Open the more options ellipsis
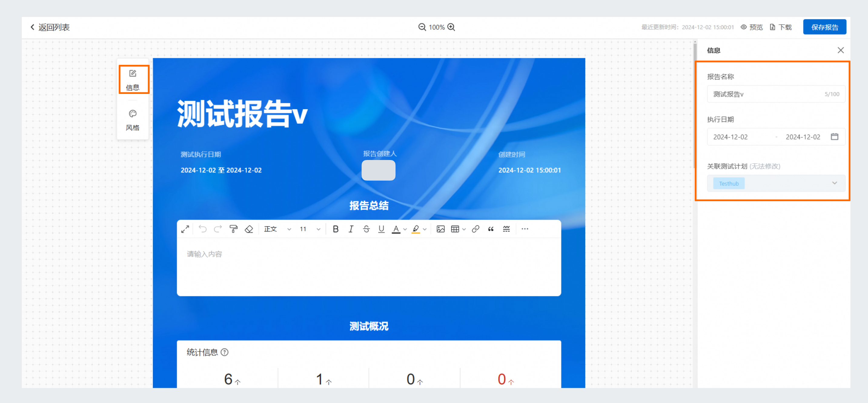868x403 pixels. point(525,229)
